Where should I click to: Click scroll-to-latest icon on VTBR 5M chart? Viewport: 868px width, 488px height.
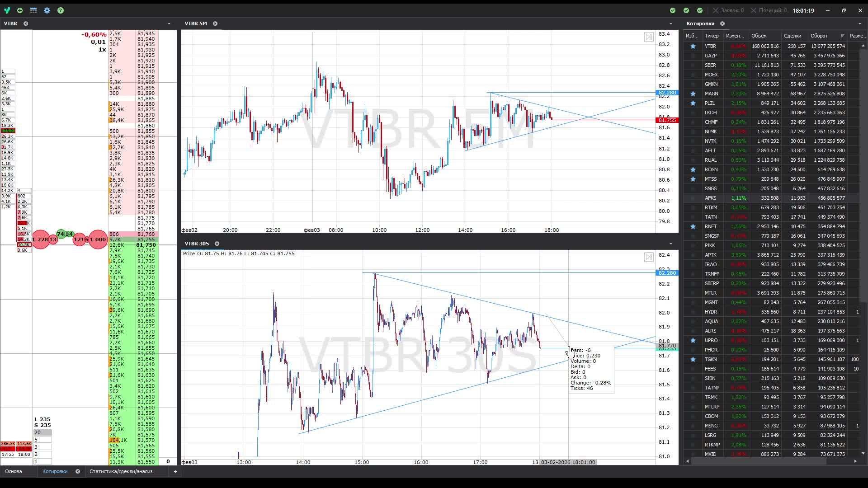tap(649, 37)
